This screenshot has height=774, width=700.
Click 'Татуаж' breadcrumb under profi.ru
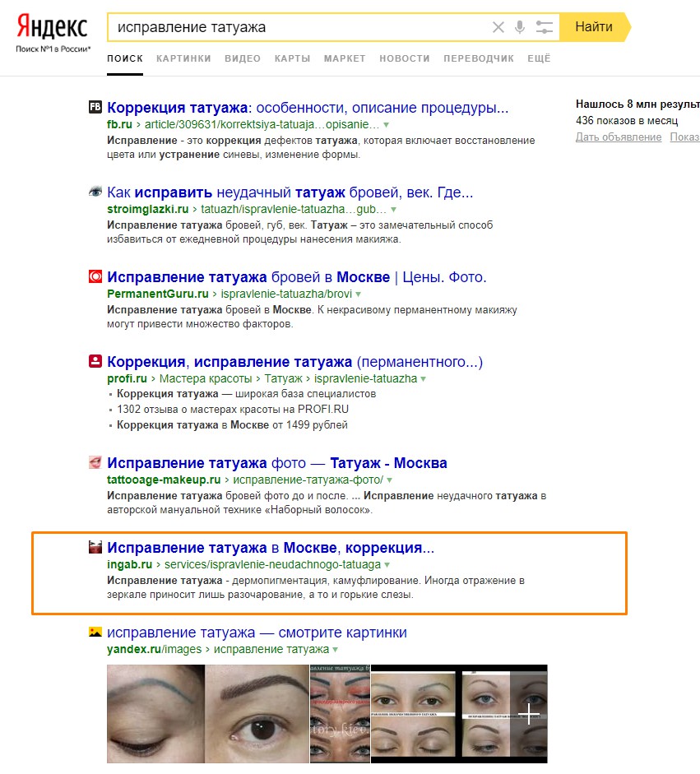[283, 378]
